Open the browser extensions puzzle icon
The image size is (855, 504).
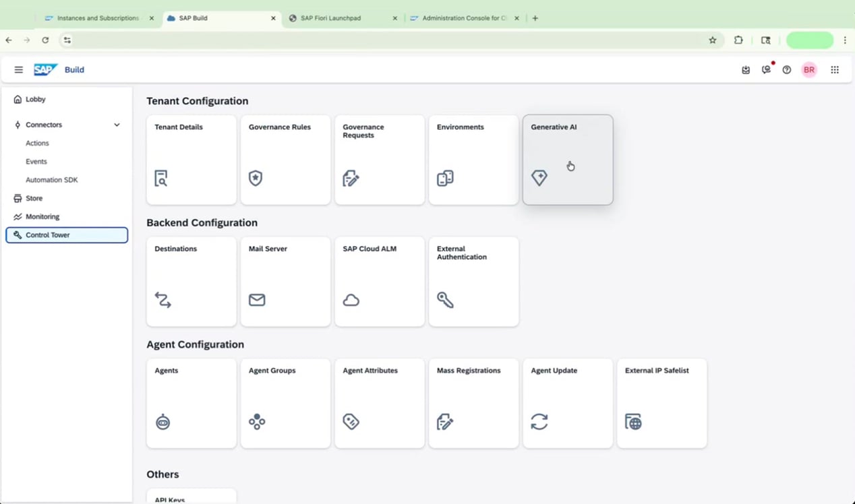click(x=738, y=40)
